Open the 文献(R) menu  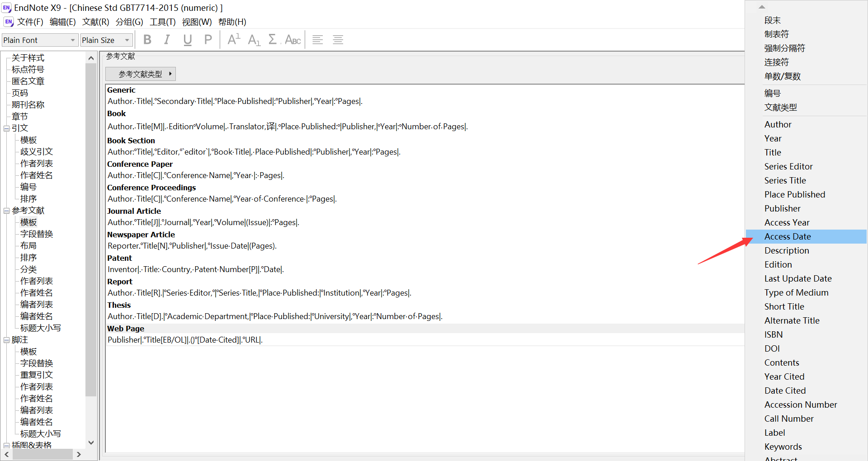pyautogui.click(x=96, y=22)
